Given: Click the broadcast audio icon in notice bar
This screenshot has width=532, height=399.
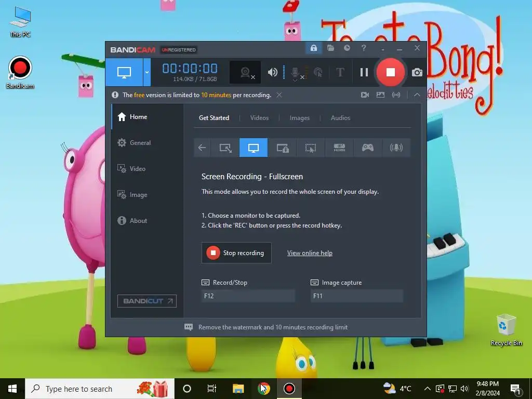Looking at the screenshot, I should coord(396,95).
